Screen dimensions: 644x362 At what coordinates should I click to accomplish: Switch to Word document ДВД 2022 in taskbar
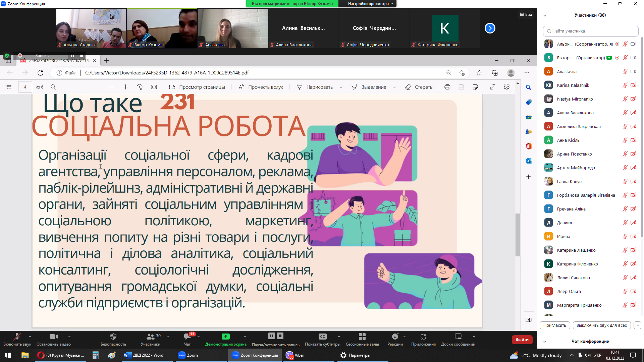pos(144,355)
